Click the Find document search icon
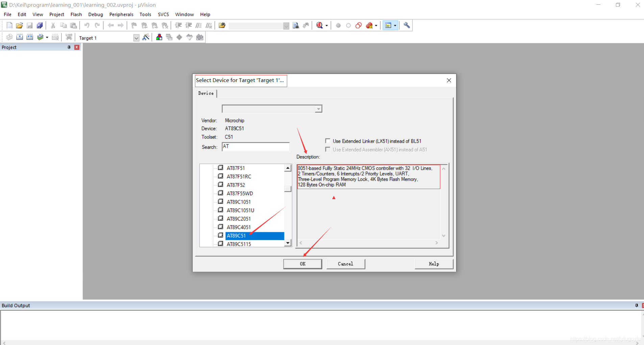This screenshot has height=345, width=644. 296,25
